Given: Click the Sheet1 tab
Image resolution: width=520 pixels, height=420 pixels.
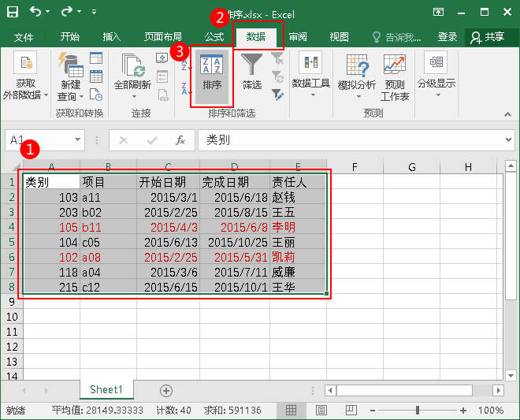Looking at the screenshot, I should [x=106, y=389].
